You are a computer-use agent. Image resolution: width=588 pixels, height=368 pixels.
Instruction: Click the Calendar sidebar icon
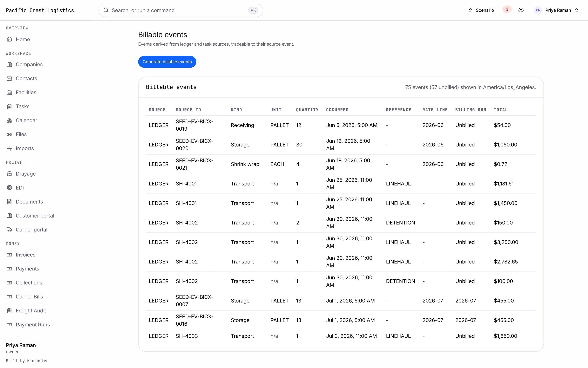click(x=9, y=121)
